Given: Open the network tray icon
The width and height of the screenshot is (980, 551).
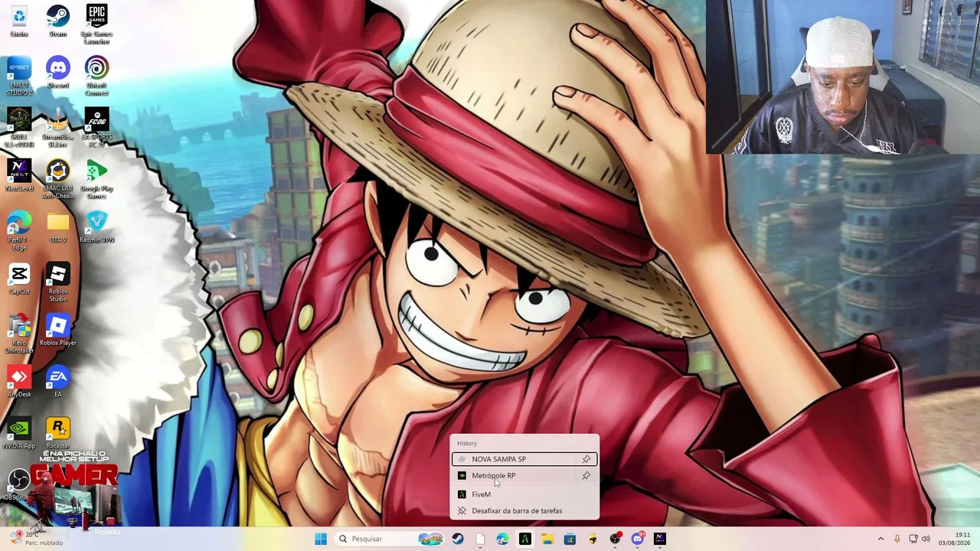Looking at the screenshot, I should pos(913,539).
